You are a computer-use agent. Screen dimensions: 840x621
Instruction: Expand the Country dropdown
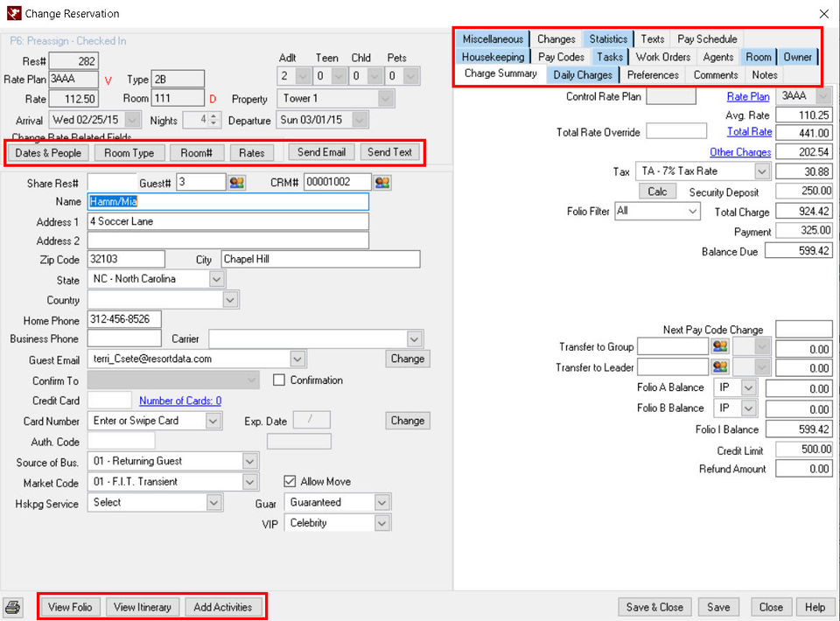[x=230, y=300]
